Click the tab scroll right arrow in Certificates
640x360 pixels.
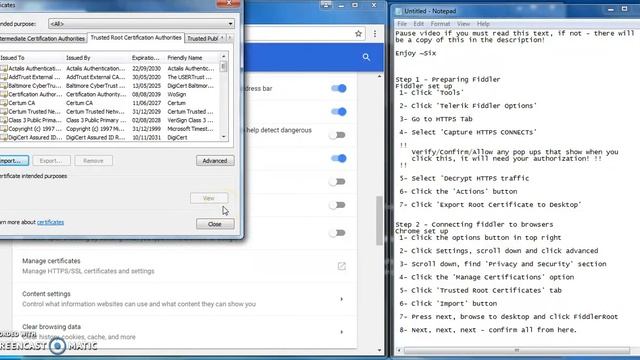point(230,38)
